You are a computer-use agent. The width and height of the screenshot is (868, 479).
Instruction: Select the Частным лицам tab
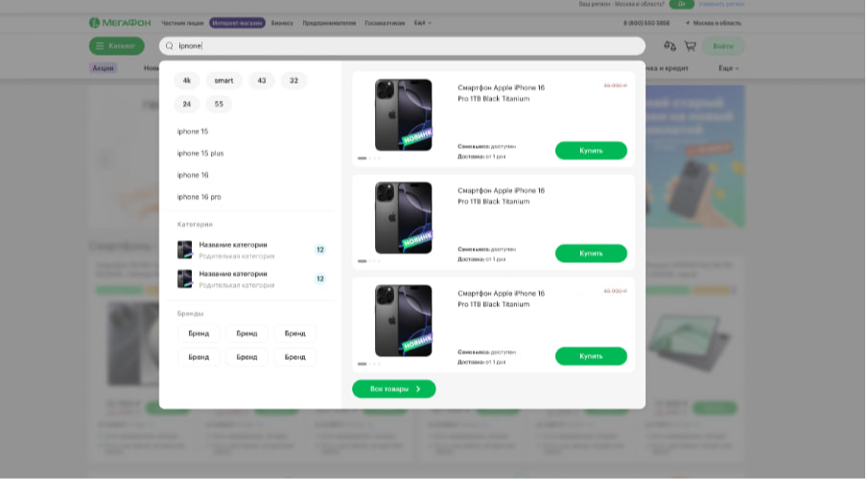[x=181, y=22]
